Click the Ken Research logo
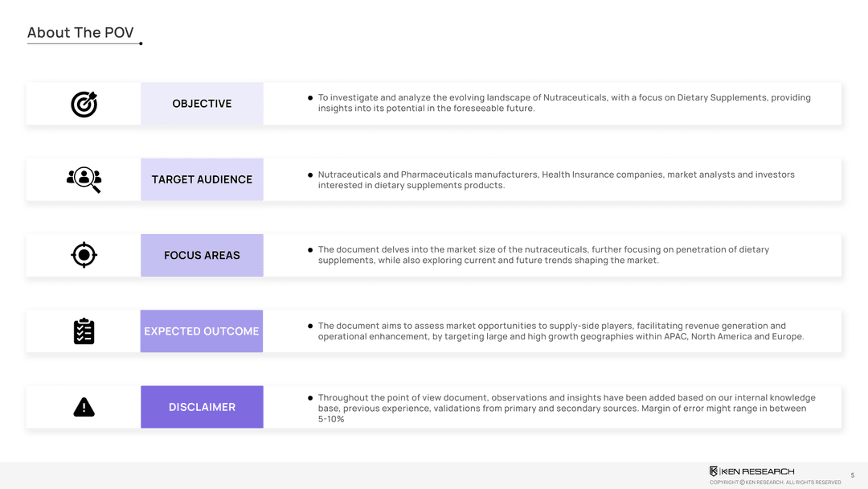This screenshot has height=489, width=868. 751,471
